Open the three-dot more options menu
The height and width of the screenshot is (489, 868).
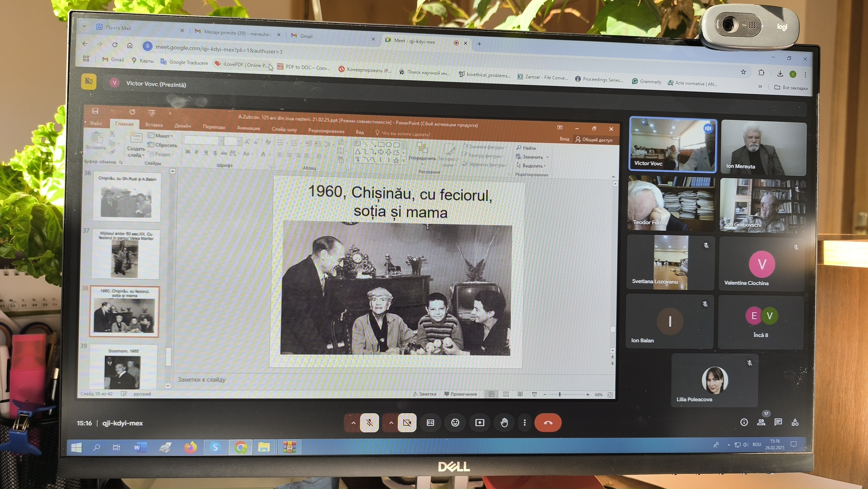pos(525,422)
